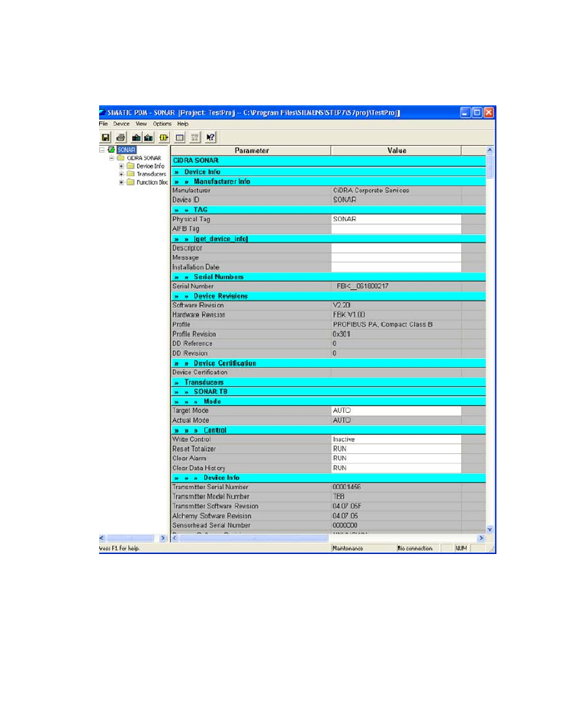
Task: Click the No connection status indicator
Action: (x=415, y=549)
